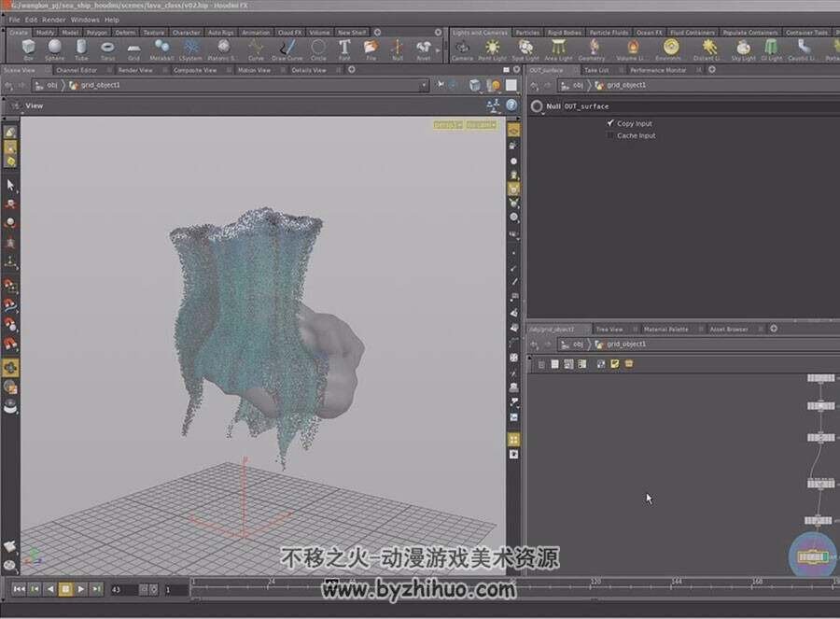
Task: Add a new pane tab after Details View
Action: click(352, 70)
